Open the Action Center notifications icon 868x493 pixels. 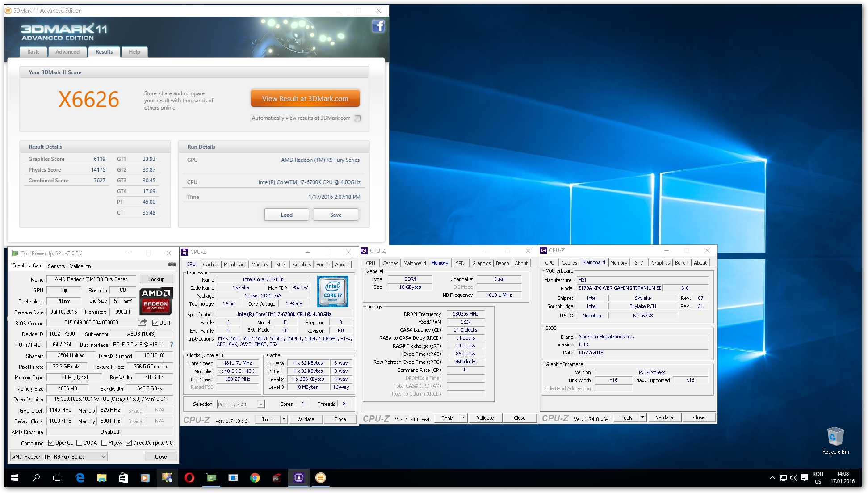(805, 478)
